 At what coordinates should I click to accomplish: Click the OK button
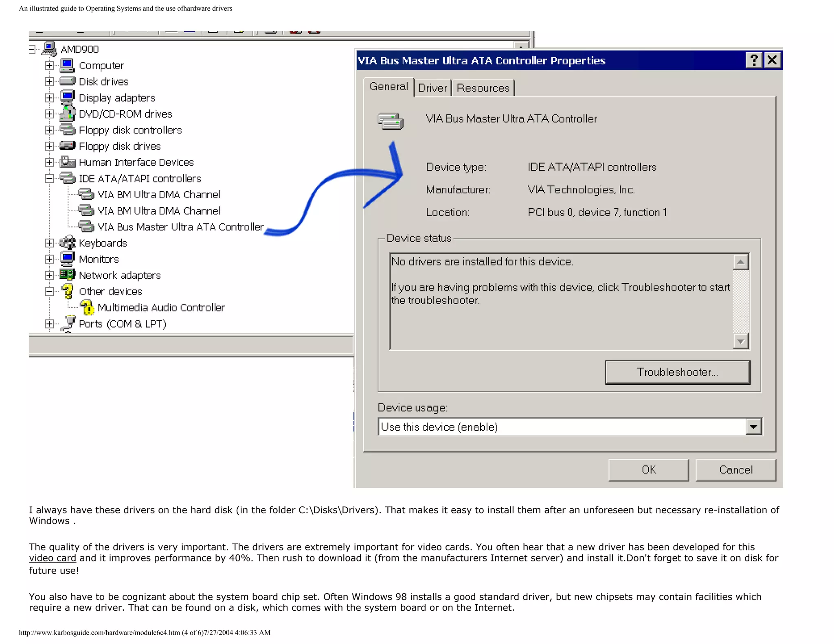tap(648, 470)
